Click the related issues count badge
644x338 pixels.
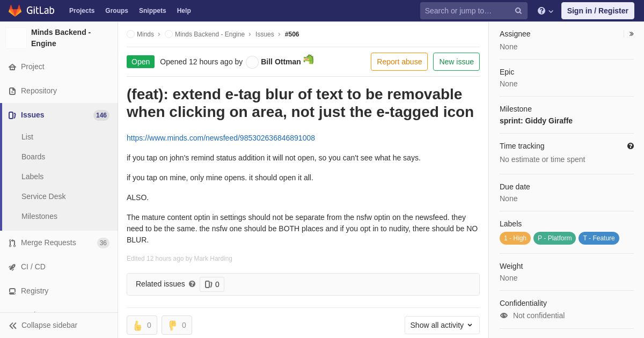coord(212,284)
